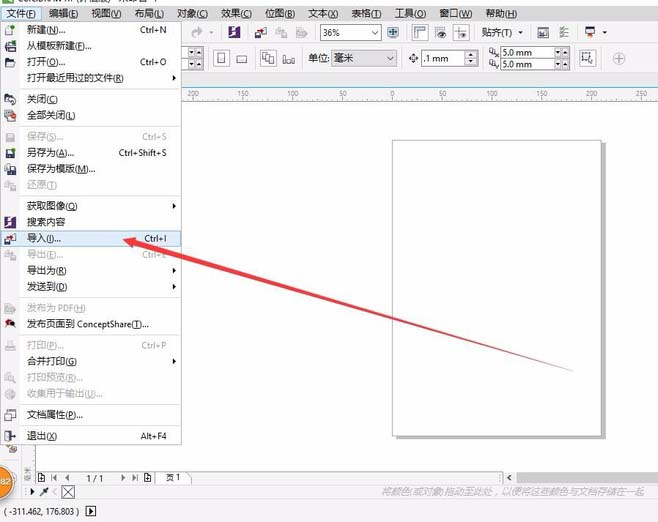
Task: Open the Search content icon in toolbar
Action: 234,32
